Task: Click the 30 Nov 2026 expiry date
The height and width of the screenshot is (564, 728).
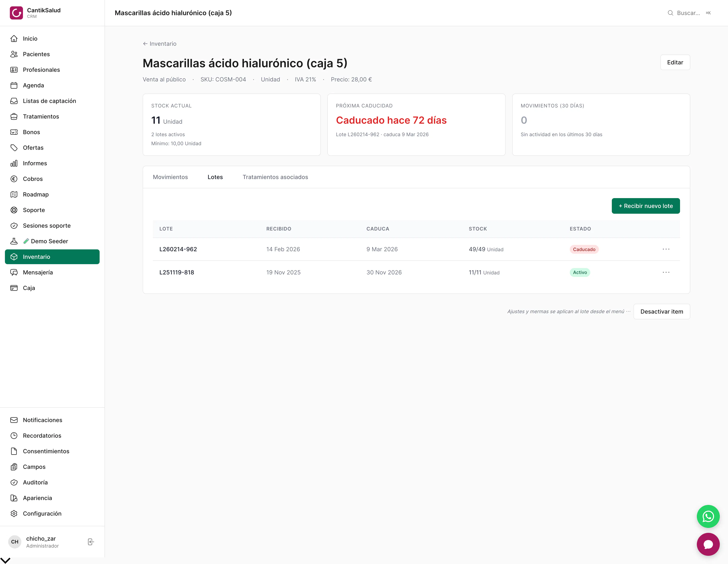Action: coord(384,273)
